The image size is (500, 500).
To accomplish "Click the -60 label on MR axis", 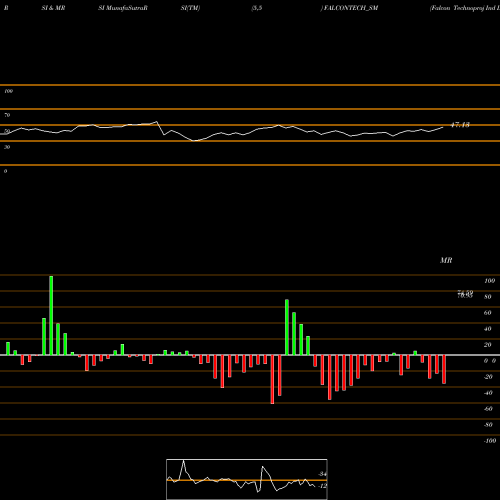I will coord(488,409).
